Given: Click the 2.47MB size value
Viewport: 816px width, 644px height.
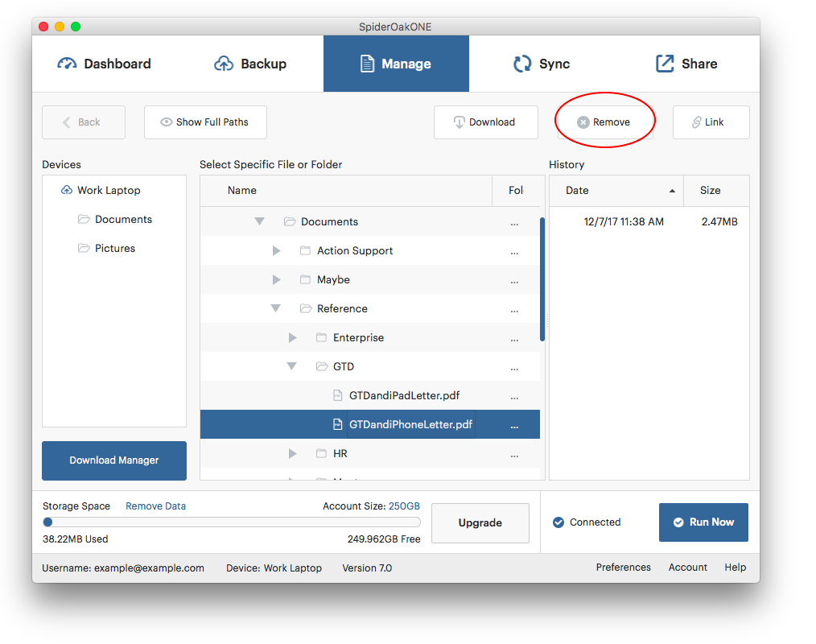Looking at the screenshot, I should pyautogui.click(x=719, y=222).
